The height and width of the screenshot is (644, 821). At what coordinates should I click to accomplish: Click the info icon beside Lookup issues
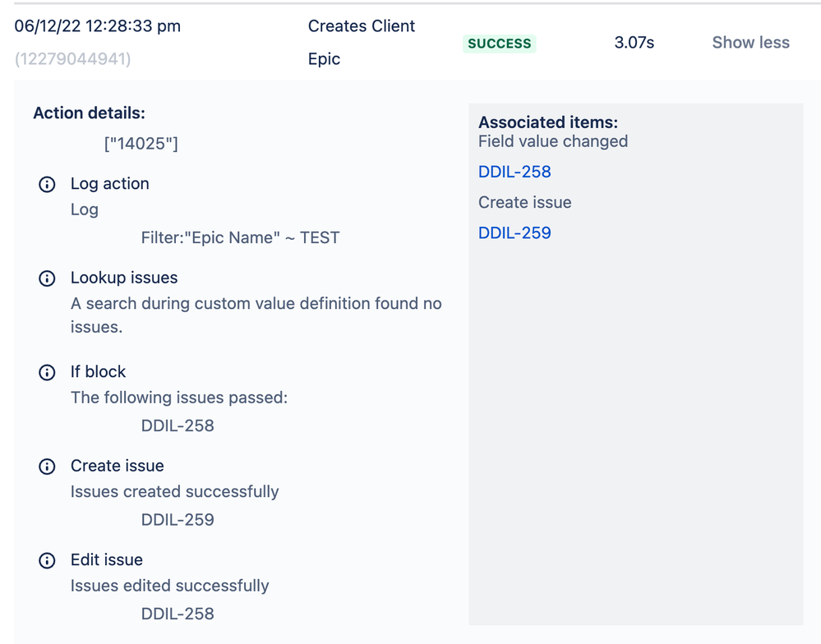(x=47, y=278)
